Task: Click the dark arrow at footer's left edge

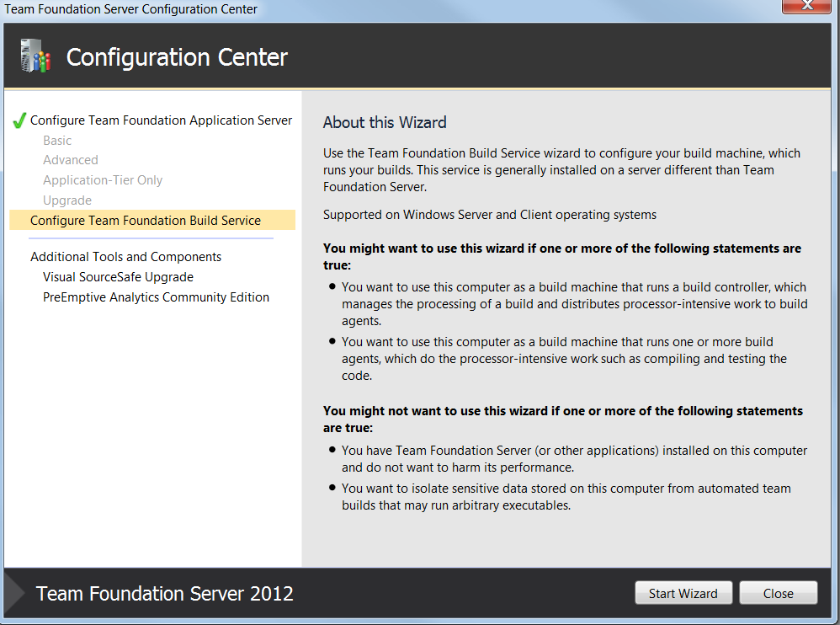Action: (x=14, y=593)
